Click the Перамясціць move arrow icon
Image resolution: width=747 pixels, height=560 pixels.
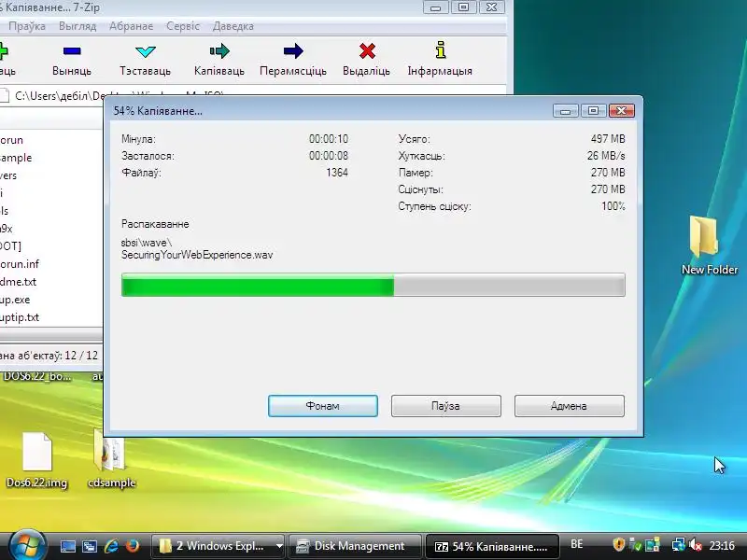click(293, 51)
